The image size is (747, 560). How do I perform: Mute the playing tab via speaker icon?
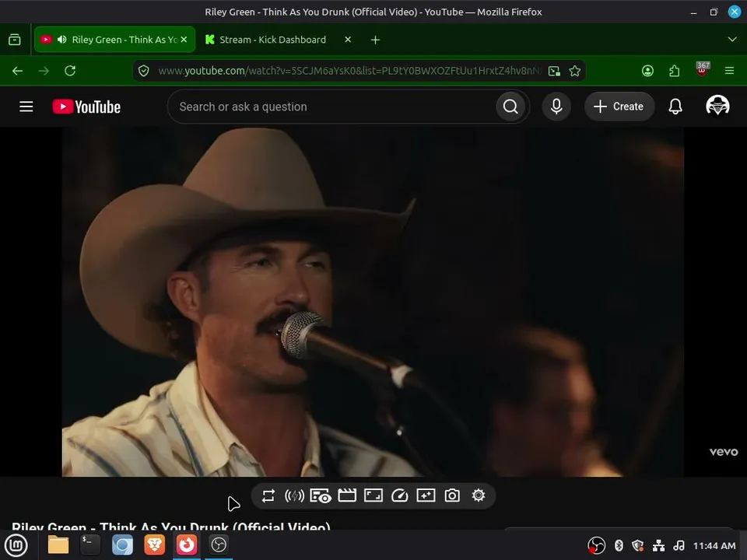pyautogui.click(x=62, y=40)
